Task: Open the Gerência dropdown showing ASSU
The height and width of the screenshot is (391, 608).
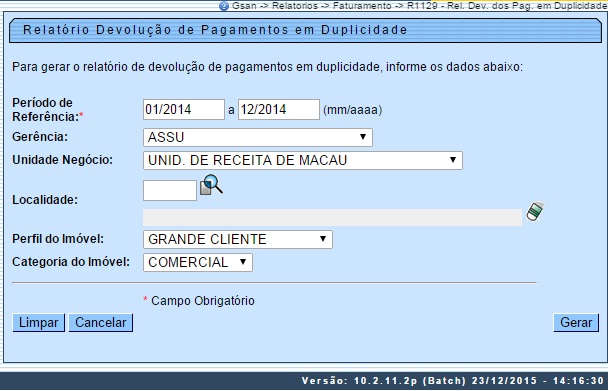Action: pyautogui.click(x=258, y=137)
